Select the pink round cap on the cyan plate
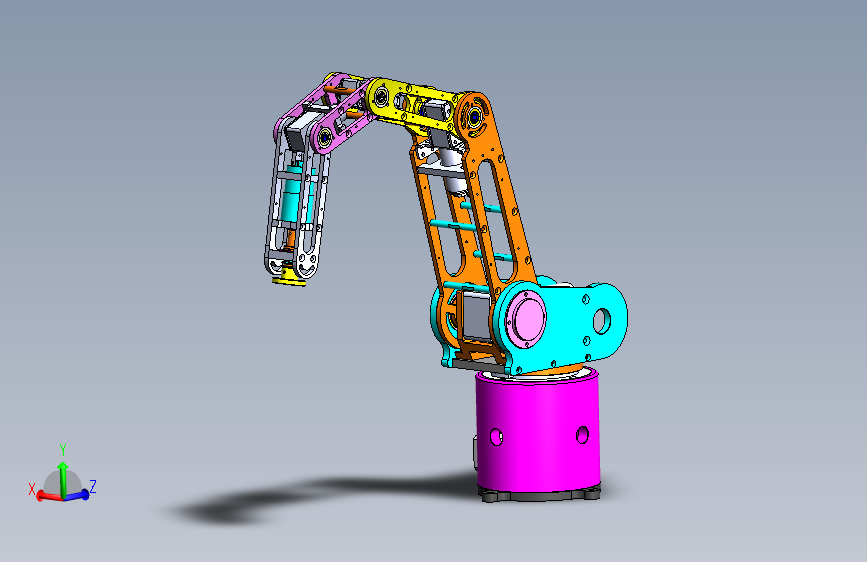 point(527,318)
